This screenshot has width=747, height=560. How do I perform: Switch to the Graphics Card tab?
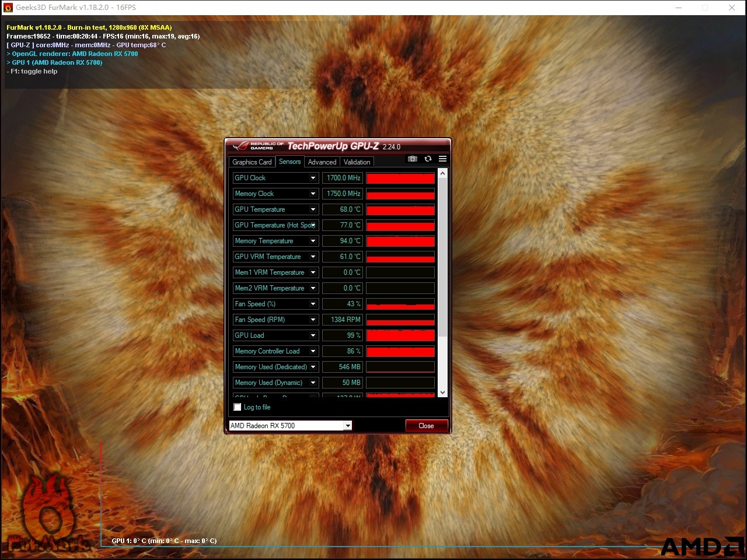252,162
